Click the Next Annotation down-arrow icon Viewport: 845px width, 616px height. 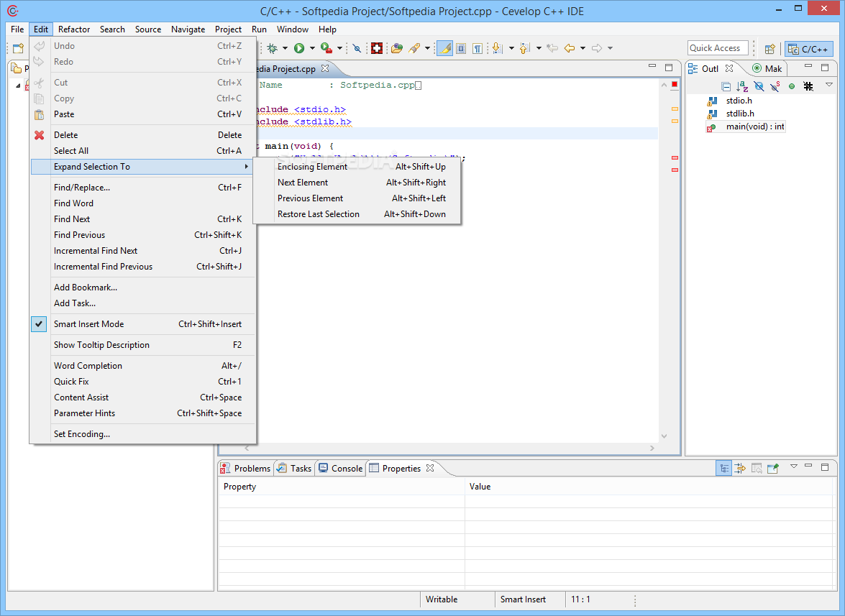498,48
